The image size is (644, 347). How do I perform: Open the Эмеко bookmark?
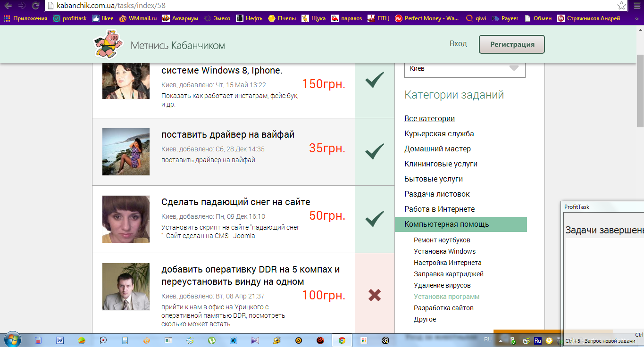(x=217, y=18)
